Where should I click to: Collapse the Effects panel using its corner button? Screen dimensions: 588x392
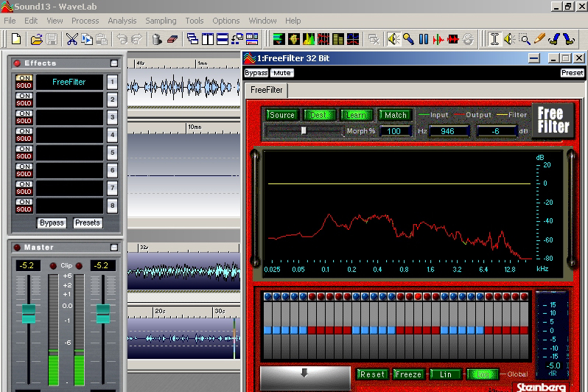pos(114,63)
